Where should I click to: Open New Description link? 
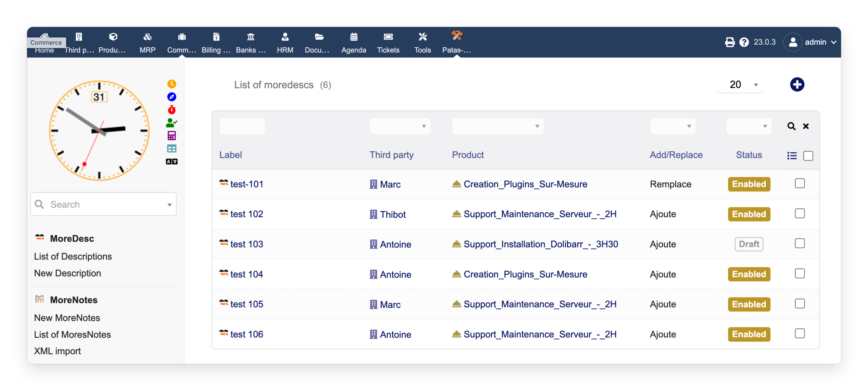click(67, 273)
